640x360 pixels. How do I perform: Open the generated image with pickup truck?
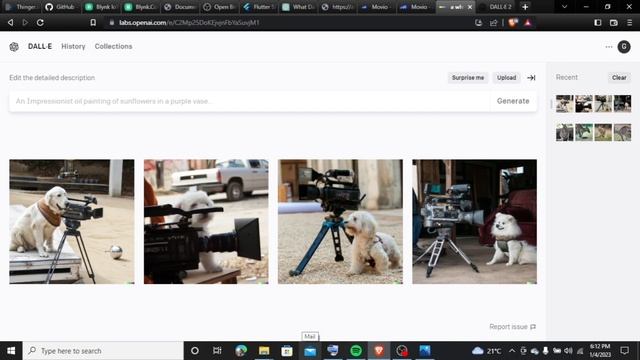click(206, 222)
